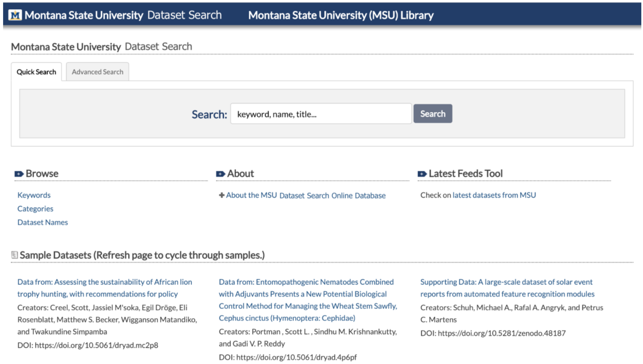Open latest datasets from MSU link
The image size is (643, 364).
494,195
